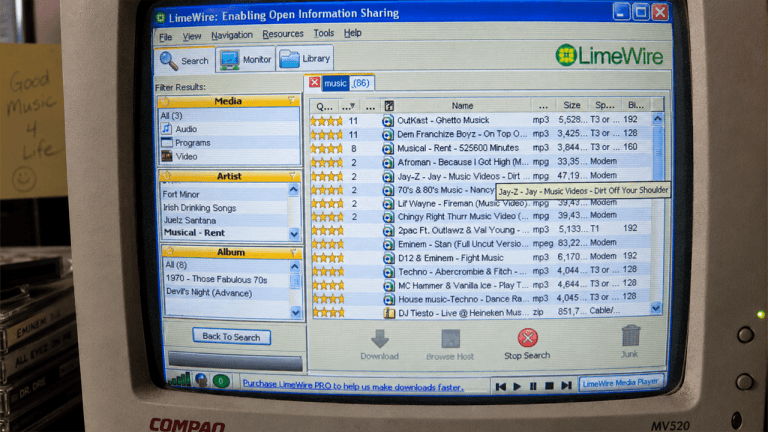The height and width of the screenshot is (432, 768).
Task: Switch to the Monitor tab
Action: coord(245,59)
